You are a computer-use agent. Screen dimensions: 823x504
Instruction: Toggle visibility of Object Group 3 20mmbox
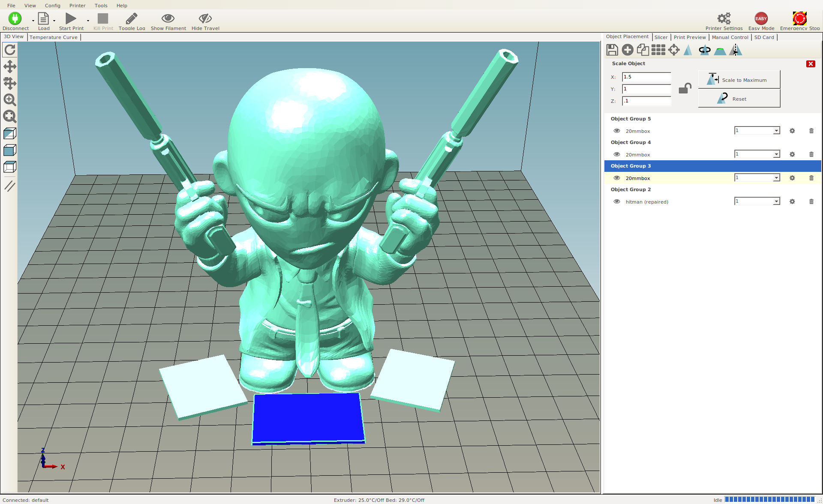(616, 178)
